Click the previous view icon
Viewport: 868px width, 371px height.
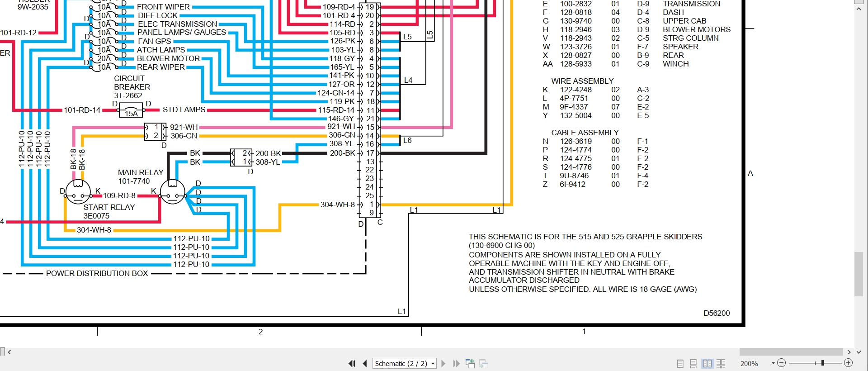click(x=470, y=363)
